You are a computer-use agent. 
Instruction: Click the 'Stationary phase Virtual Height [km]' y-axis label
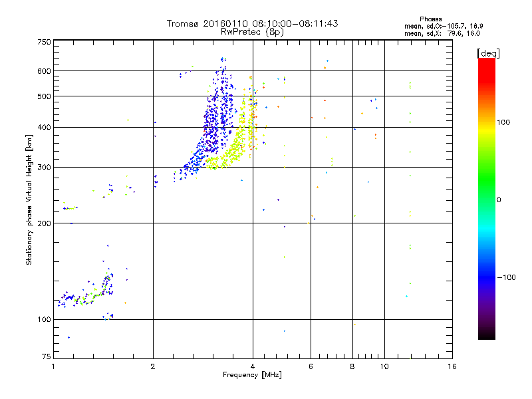[x=29, y=200]
